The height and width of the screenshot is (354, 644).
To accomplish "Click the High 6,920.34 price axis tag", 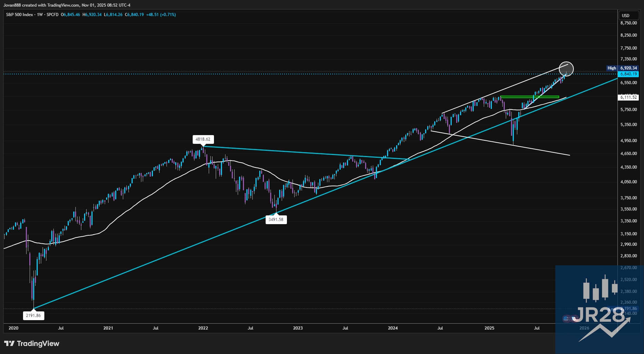I will tap(622, 68).
